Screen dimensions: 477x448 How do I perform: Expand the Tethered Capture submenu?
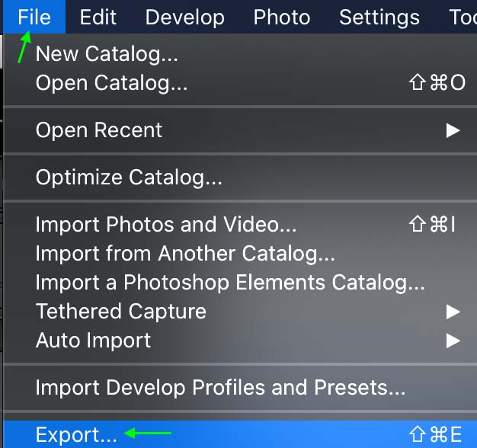click(x=240, y=312)
